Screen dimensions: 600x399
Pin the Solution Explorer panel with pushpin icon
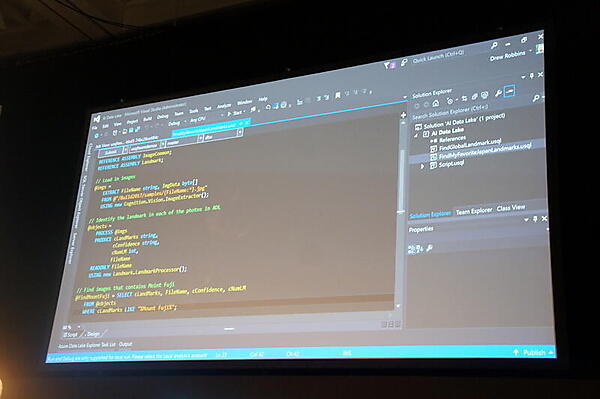coord(532,76)
